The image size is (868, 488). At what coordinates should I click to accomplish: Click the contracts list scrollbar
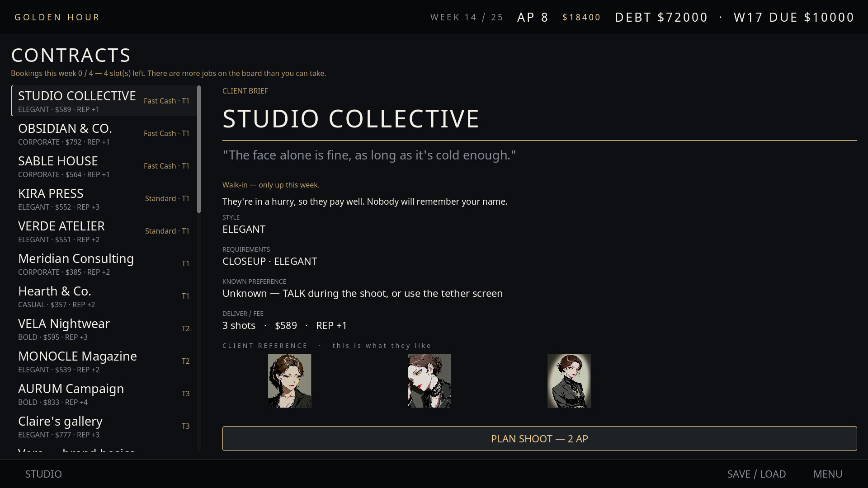click(x=199, y=149)
